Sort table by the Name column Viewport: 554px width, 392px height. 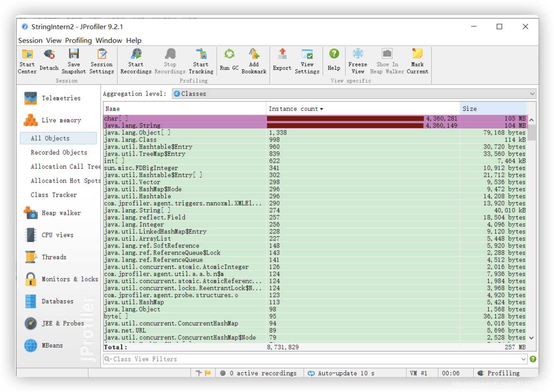pos(184,109)
